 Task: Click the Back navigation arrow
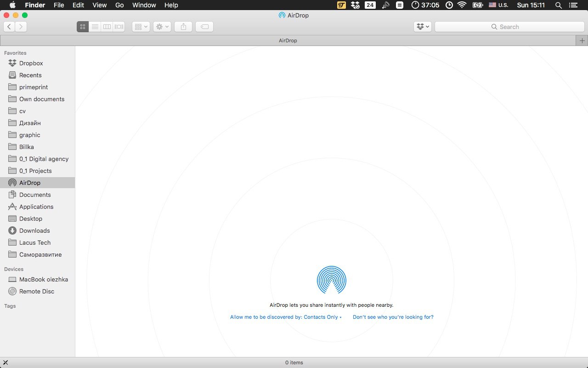[x=9, y=27]
